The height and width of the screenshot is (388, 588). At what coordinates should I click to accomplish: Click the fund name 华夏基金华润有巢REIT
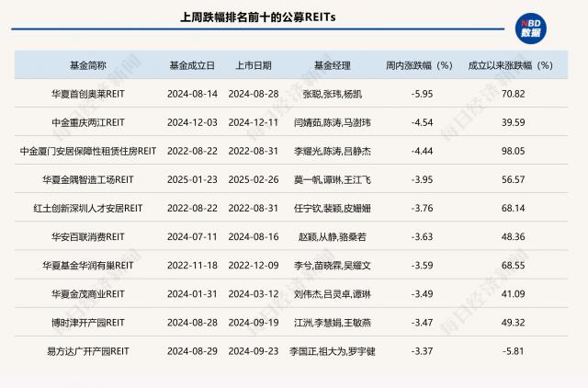tap(88, 266)
